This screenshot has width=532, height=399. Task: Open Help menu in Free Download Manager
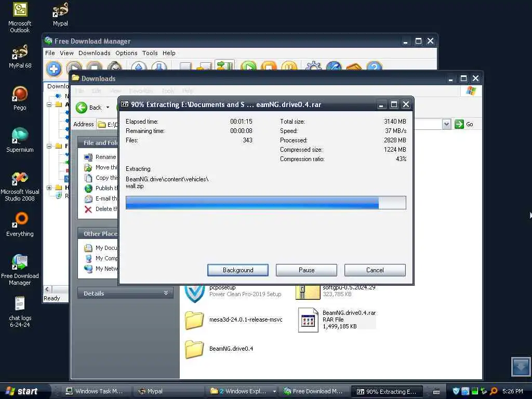[169, 53]
